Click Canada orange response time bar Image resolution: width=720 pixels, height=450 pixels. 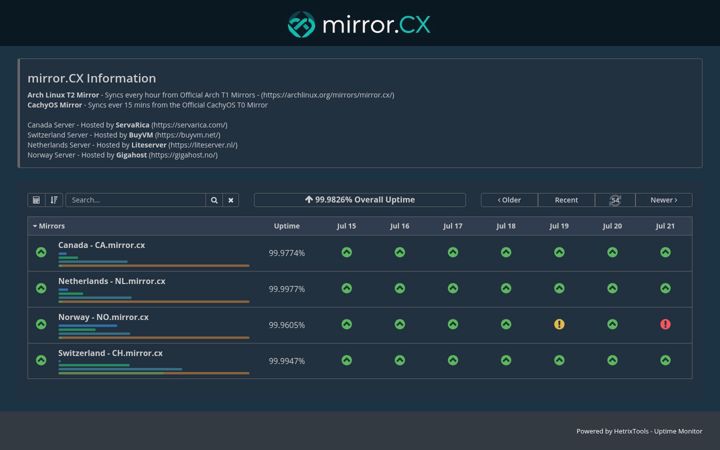pos(154,265)
